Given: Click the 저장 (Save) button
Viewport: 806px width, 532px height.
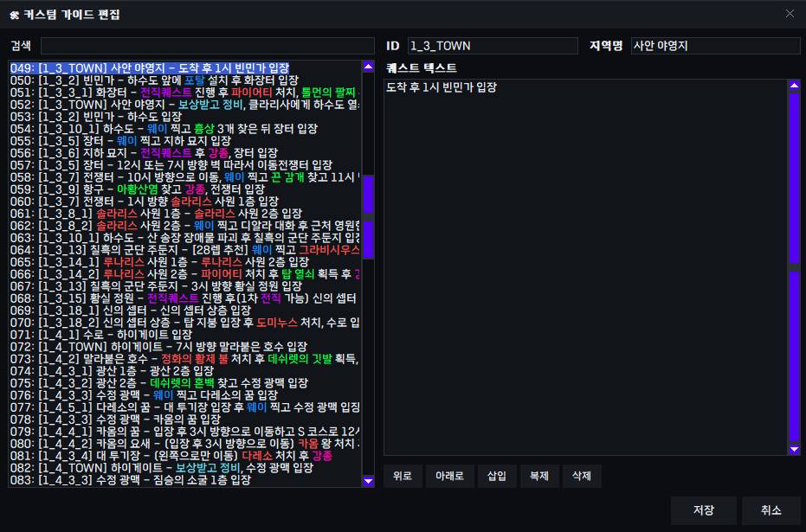Looking at the screenshot, I should tap(703, 510).
